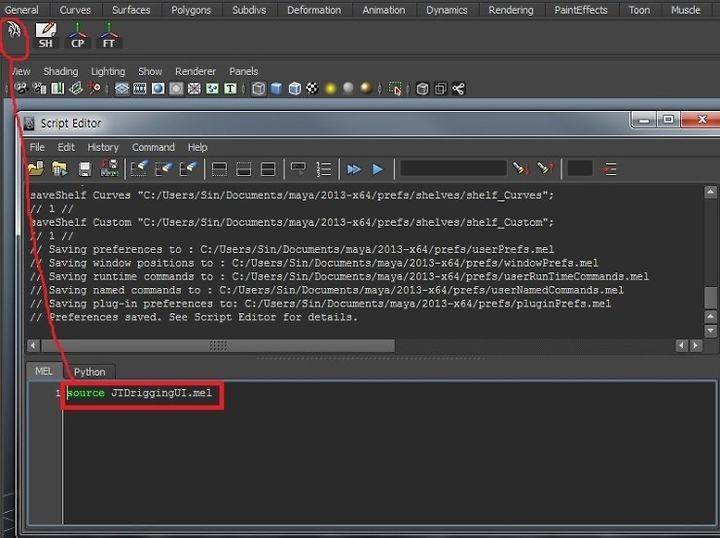Screen dimensions: 720x538
Task: Open the Script Editor Edit menu
Action: 66,147
